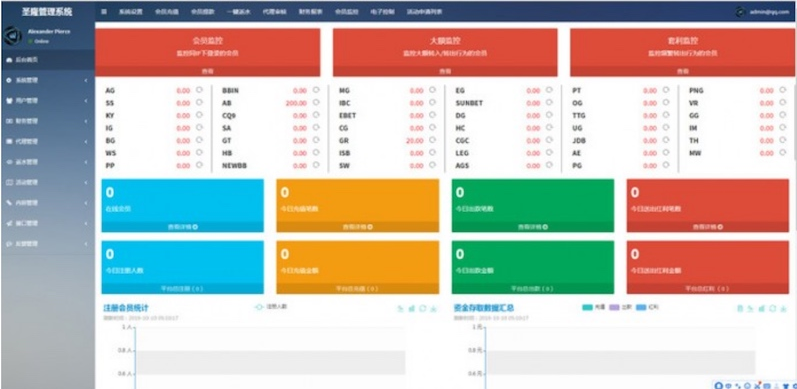The height and width of the screenshot is (389, 797).
Task: Expand the 用户管理 sidebar menu
Action: (x=47, y=101)
